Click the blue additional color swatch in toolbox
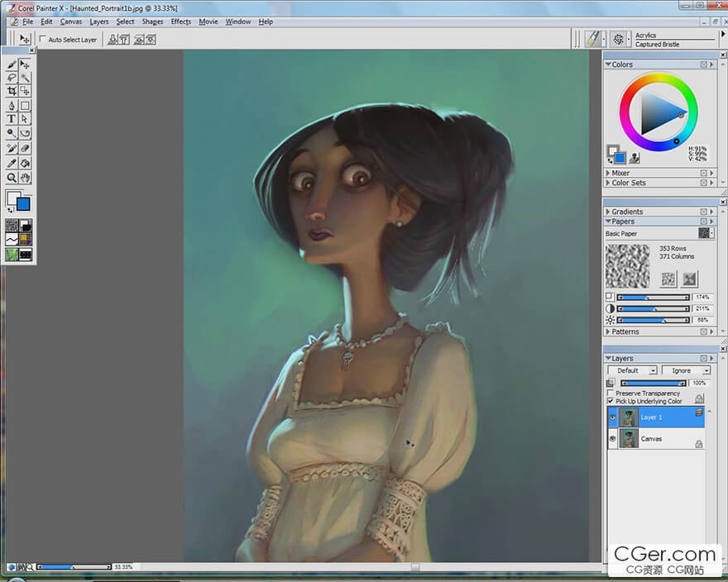 (23, 204)
